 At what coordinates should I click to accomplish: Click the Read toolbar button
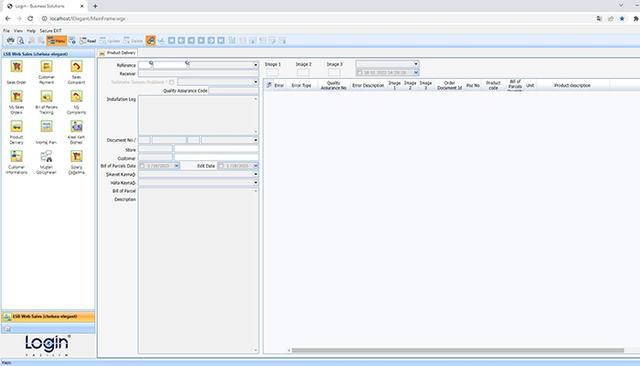pos(88,41)
